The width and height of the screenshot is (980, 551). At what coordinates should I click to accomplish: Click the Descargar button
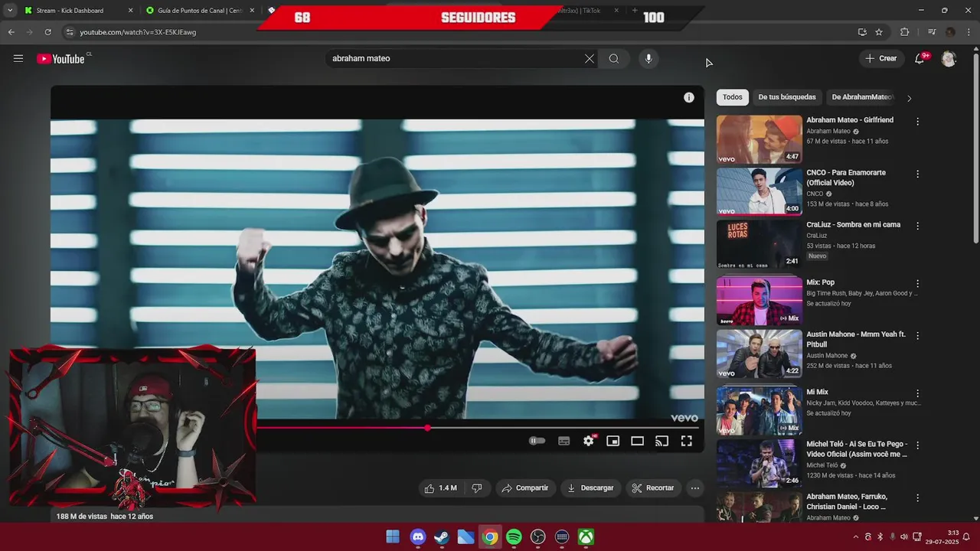click(590, 487)
